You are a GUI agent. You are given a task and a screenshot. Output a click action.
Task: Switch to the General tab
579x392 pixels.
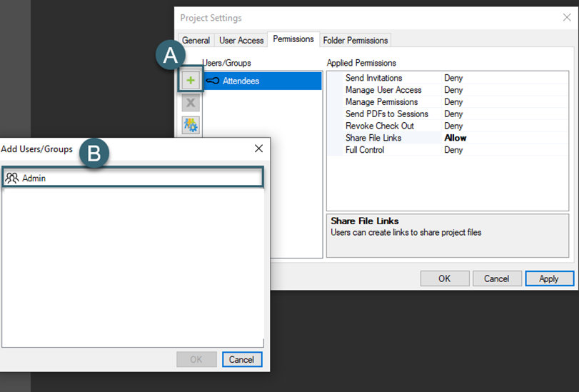(x=196, y=41)
